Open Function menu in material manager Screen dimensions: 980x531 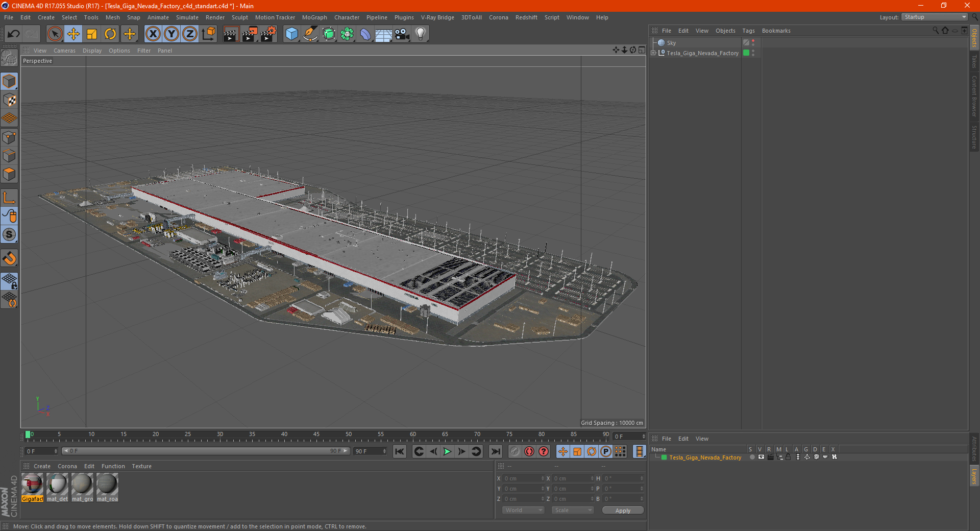(x=113, y=466)
